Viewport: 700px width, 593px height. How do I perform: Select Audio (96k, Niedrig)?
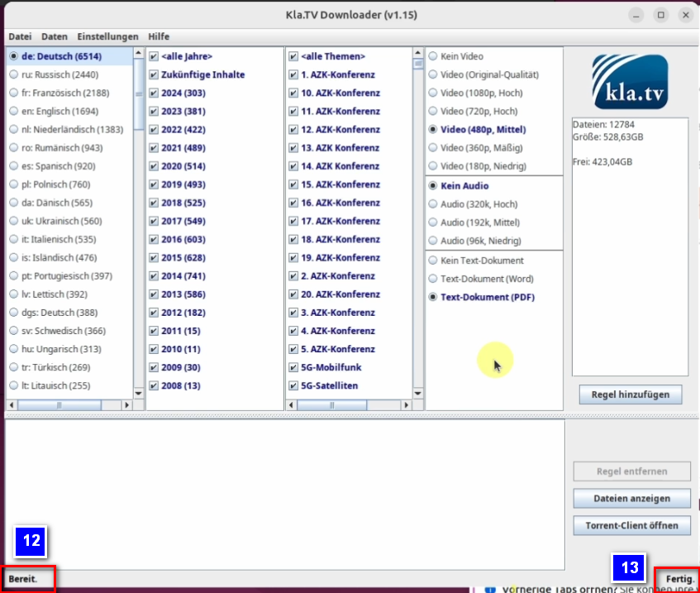pos(474,241)
